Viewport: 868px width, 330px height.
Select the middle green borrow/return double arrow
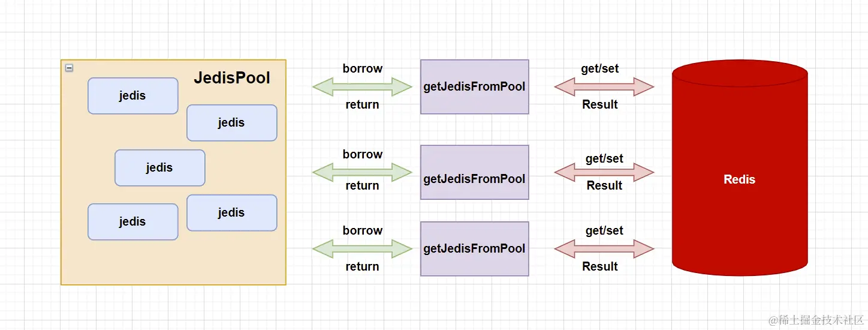click(x=363, y=172)
